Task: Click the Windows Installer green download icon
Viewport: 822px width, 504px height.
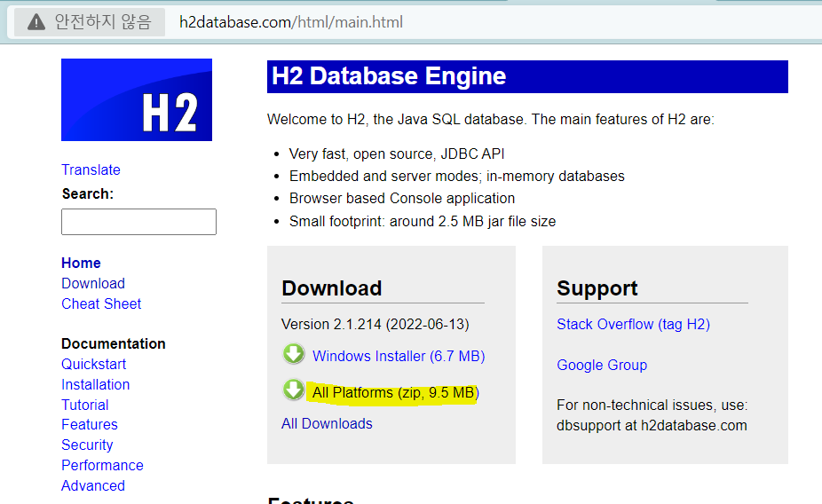Action: click(x=294, y=354)
